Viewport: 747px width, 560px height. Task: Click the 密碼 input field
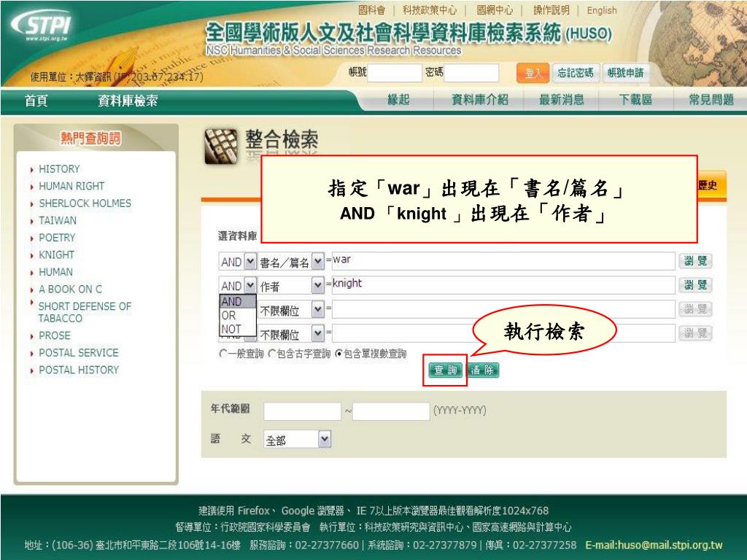(x=471, y=74)
